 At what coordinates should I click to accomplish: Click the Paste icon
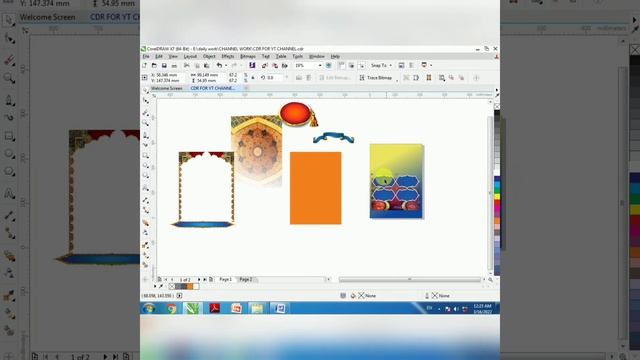(x=207, y=65)
